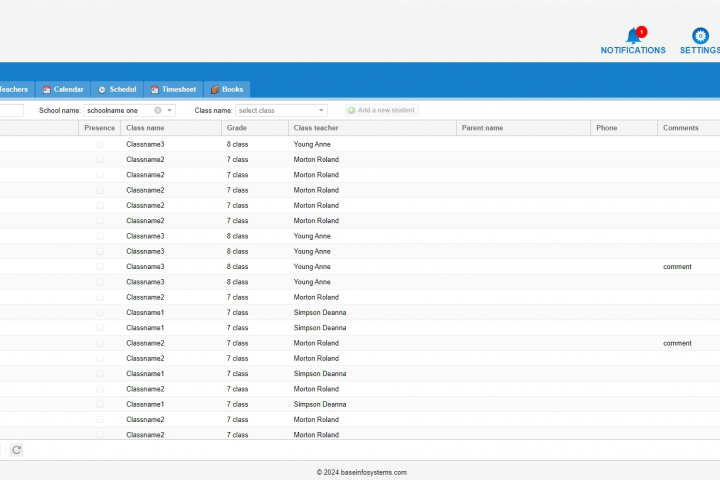Switch to the Timesheet tab
The image size is (720, 480).
click(x=174, y=89)
